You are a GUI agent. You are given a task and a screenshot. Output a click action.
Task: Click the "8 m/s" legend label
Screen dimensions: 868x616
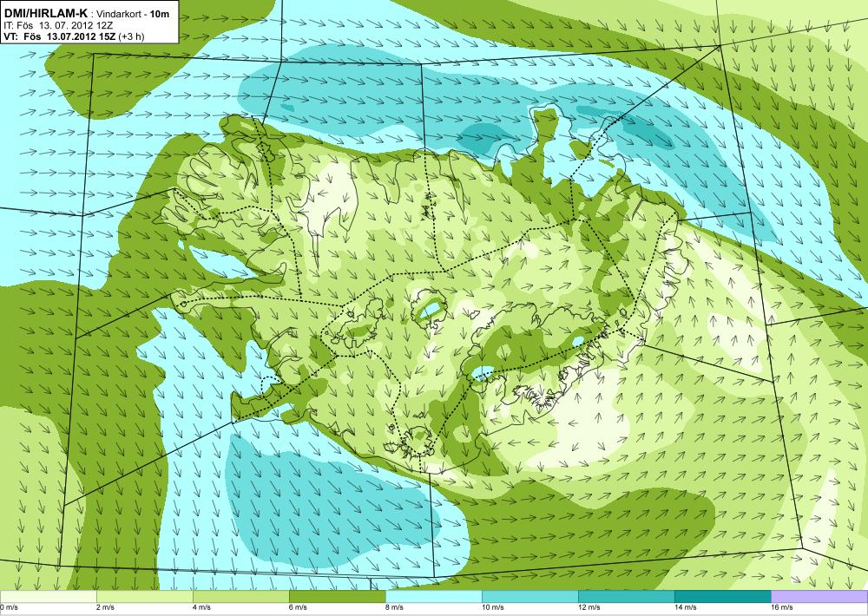(395, 607)
